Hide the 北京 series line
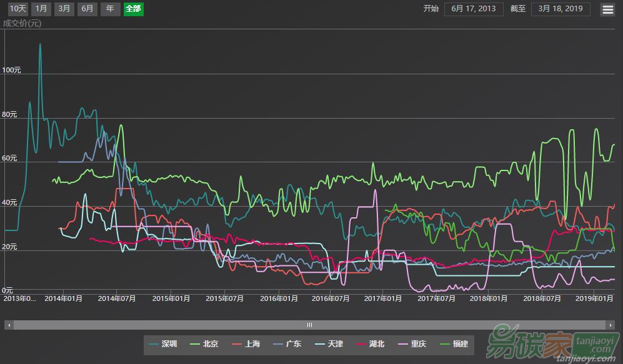Screen dimensions: 623x364 coord(205,343)
